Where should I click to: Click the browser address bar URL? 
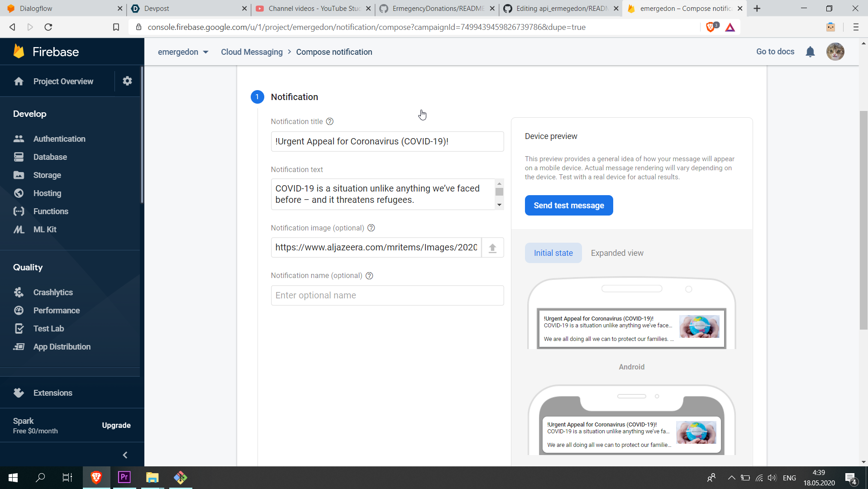click(367, 27)
